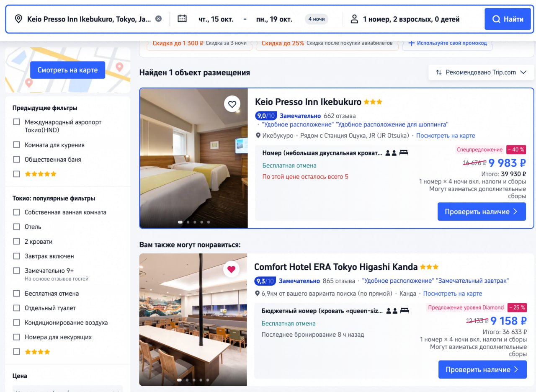Click the 662 отзыва review count
This screenshot has width=536, height=392.
(x=340, y=116)
